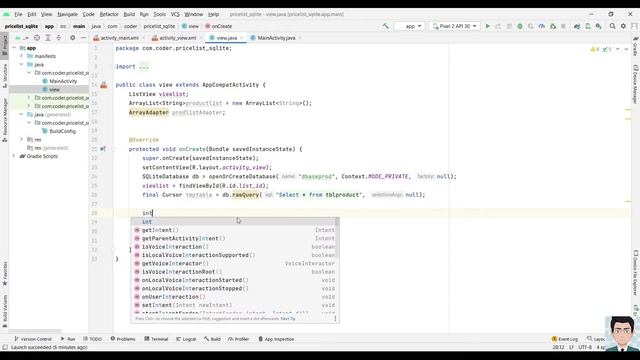Toggle the Resource Manager side panel

tap(4, 120)
